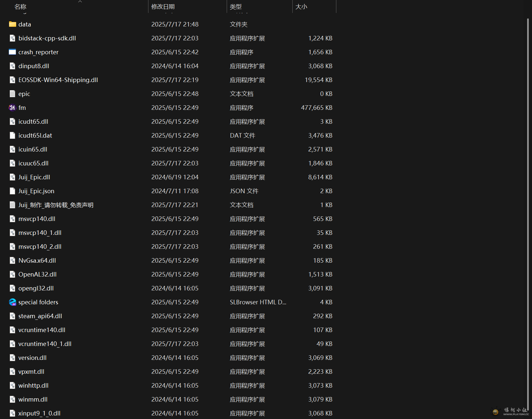Viewport: 532px width, 419px height.
Task: Click the Juij_Epic.dll file icon
Action: pos(13,177)
